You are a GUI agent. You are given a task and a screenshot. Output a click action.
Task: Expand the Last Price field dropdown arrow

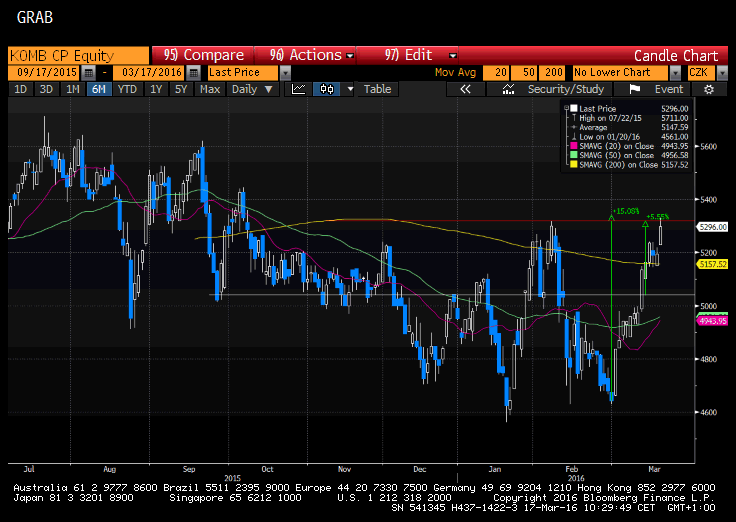[x=285, y=73]
